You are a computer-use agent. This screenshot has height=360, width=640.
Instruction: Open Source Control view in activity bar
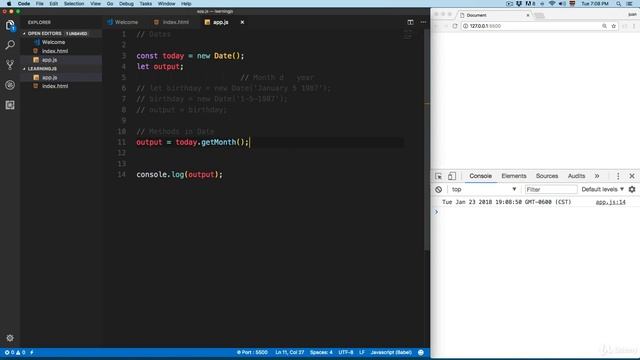10,64
